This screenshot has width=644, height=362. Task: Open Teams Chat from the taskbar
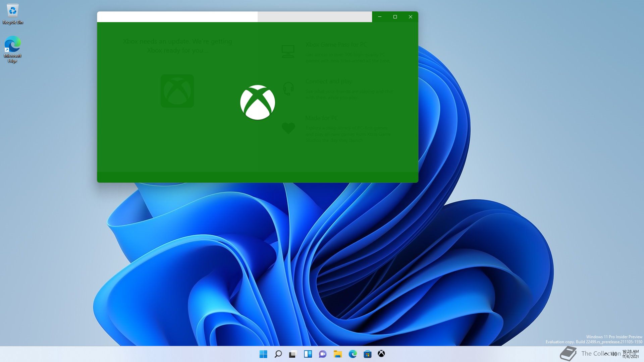(323, 354)
